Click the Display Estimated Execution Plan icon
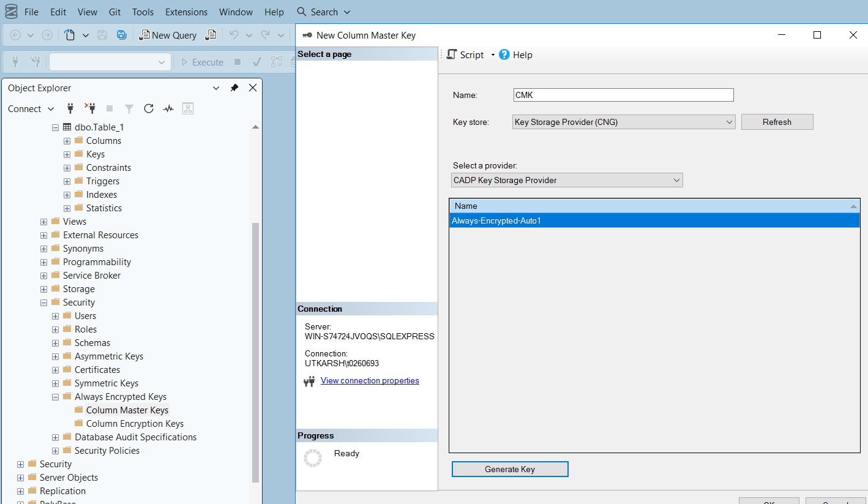 tap(277, 62)
